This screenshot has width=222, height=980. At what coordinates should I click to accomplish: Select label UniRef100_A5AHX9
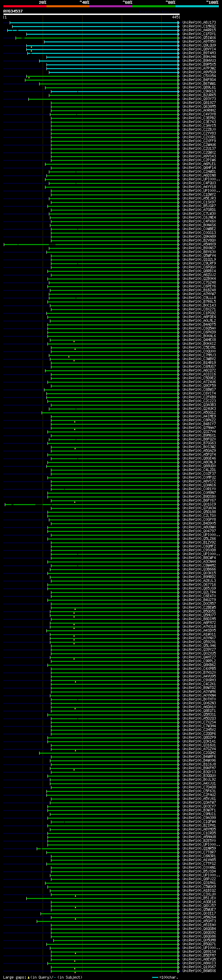199,244
